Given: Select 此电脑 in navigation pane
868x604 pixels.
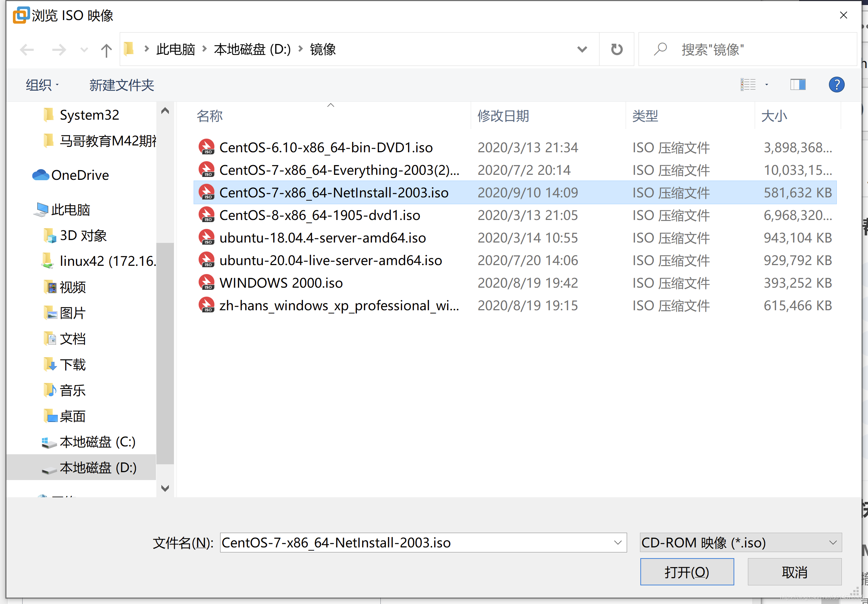Looking at the screenshot, I should tap(62, 210).
